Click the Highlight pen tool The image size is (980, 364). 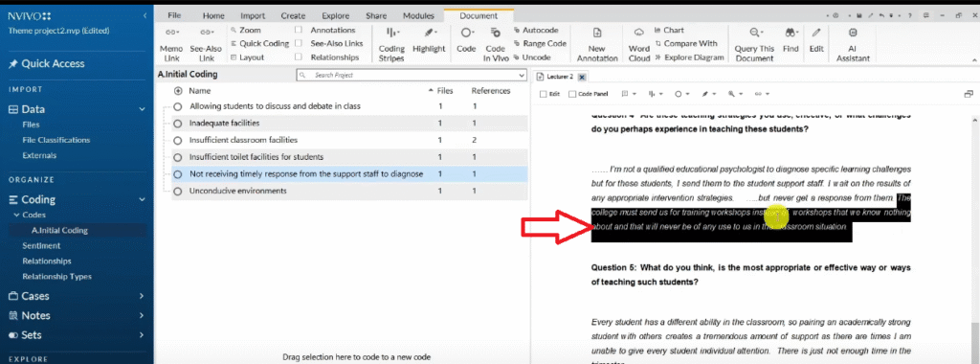(429, 39)
